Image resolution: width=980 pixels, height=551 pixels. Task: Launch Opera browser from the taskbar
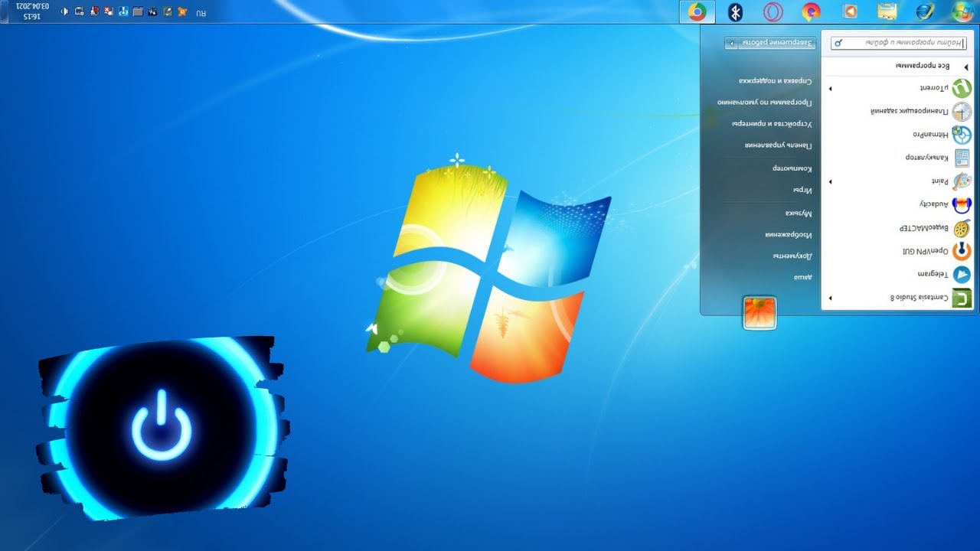773,11
